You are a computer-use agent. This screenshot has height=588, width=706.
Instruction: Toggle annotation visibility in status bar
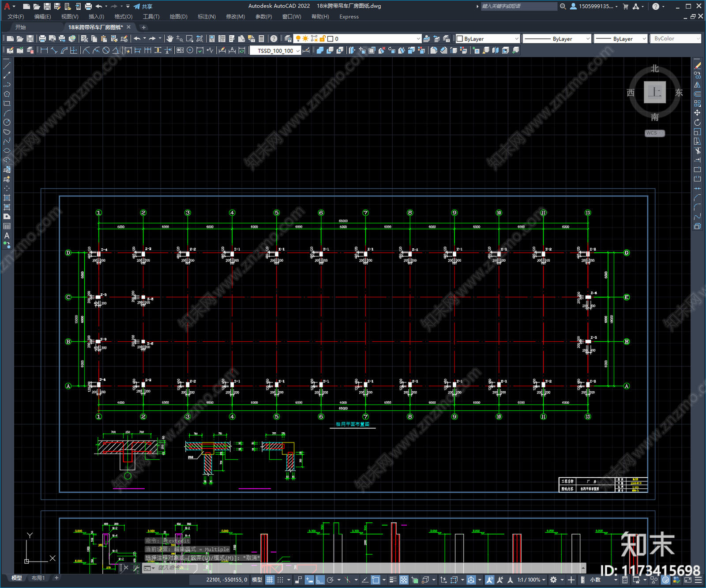click(489, 580)
